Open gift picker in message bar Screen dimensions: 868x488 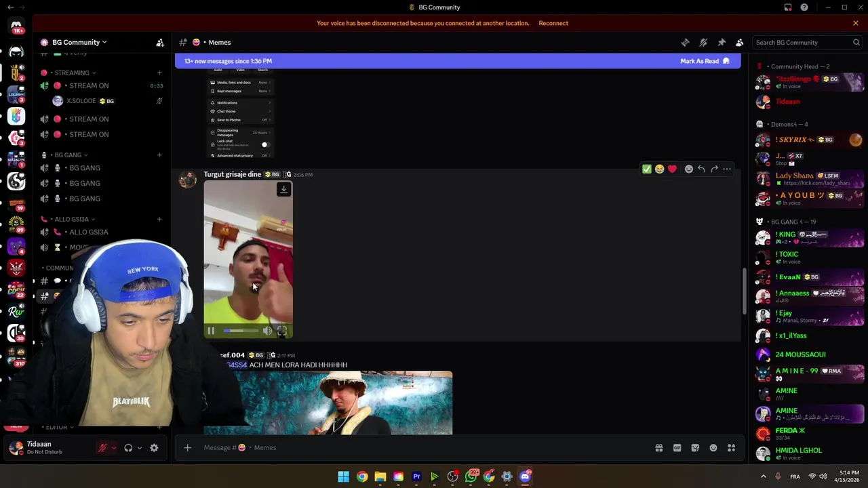658,448
